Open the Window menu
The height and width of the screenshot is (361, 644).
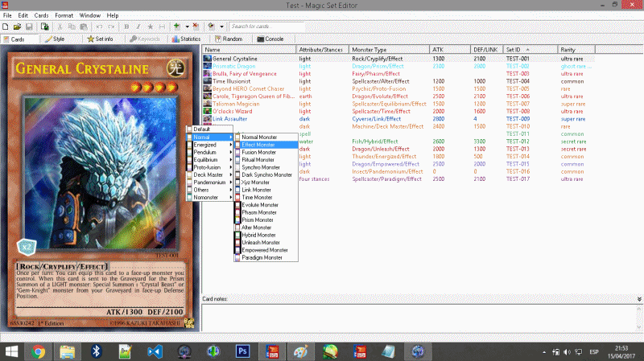[90, 15]
